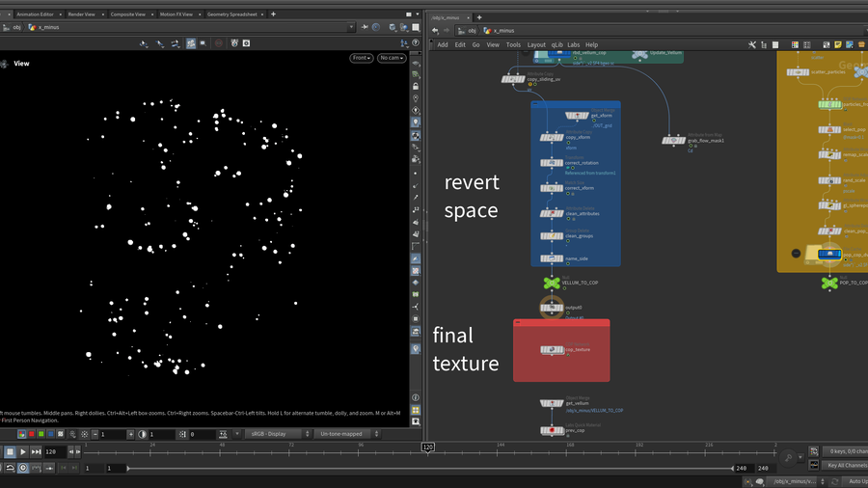Expand the sRGB - Display color space dropdown
This screenshot has width=868, height=488.
tap(277, 434)
